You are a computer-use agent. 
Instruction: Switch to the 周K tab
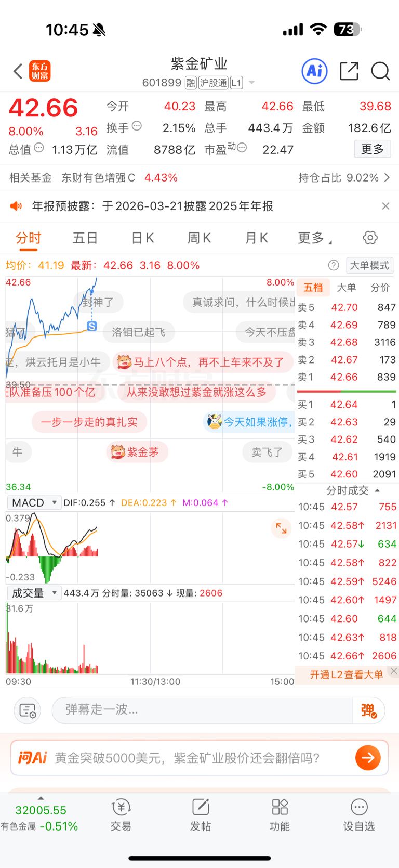coord(199,238)
